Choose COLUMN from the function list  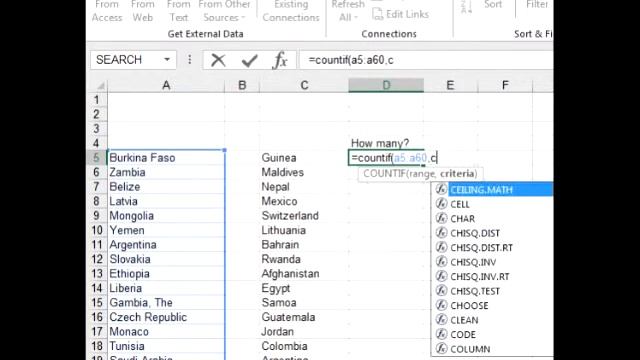coord(470,349)
